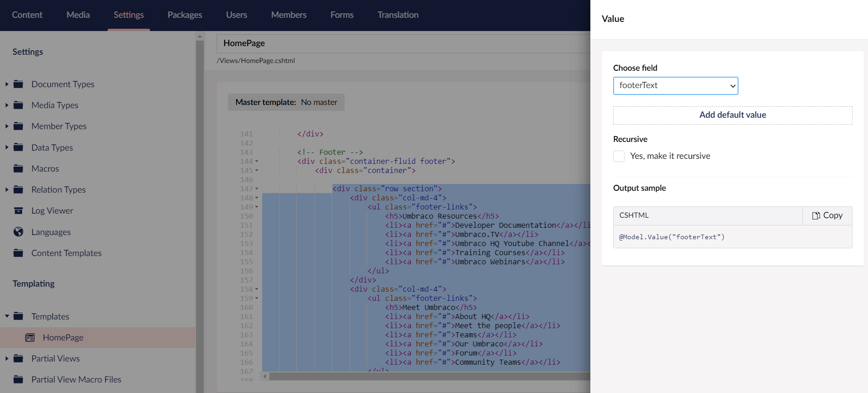Open the Log Viewer tree item

(x=52, y=210)
